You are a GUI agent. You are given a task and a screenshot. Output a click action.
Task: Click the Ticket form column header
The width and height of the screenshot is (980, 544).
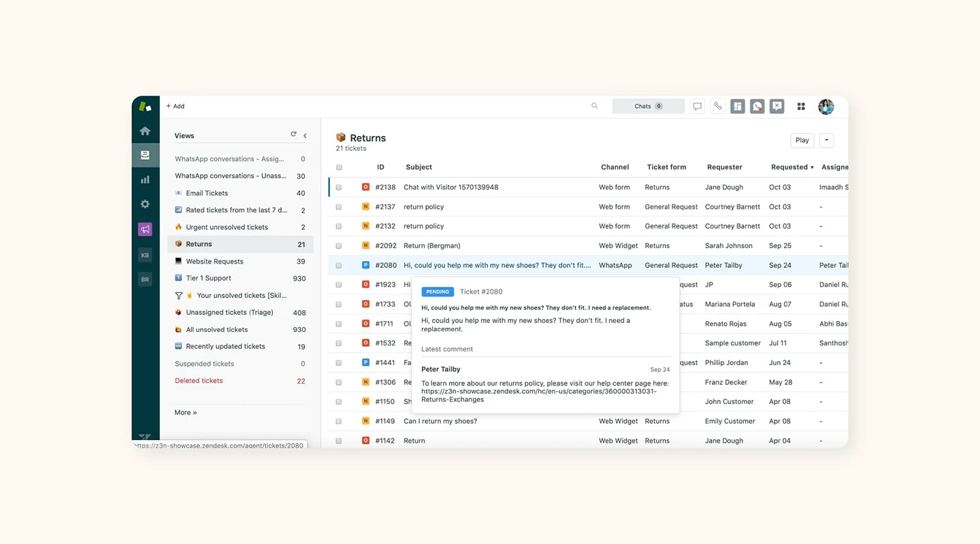point(666,167)
